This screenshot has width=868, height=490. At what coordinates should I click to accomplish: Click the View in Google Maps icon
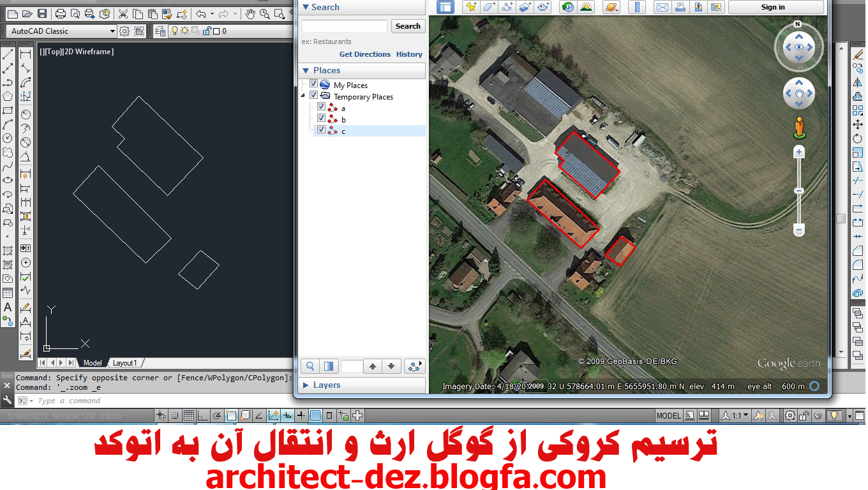716,7
